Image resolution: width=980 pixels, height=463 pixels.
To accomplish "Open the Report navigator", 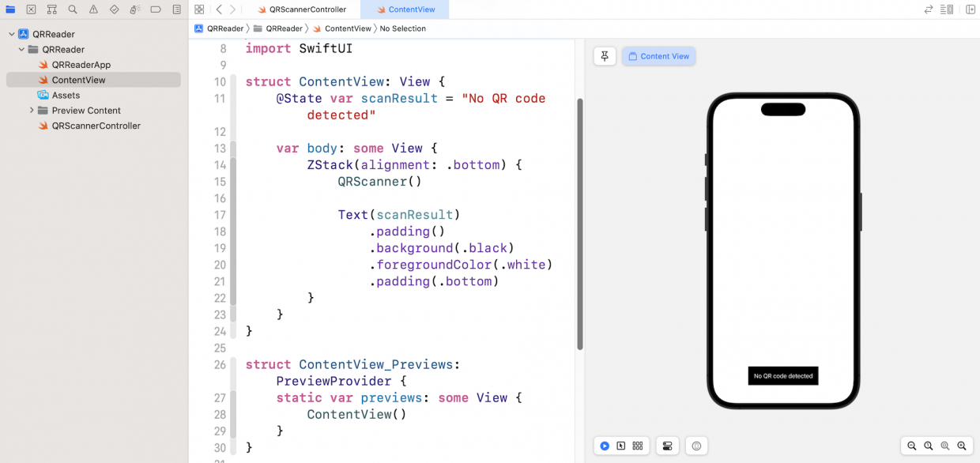I will [x=178, y=9].
